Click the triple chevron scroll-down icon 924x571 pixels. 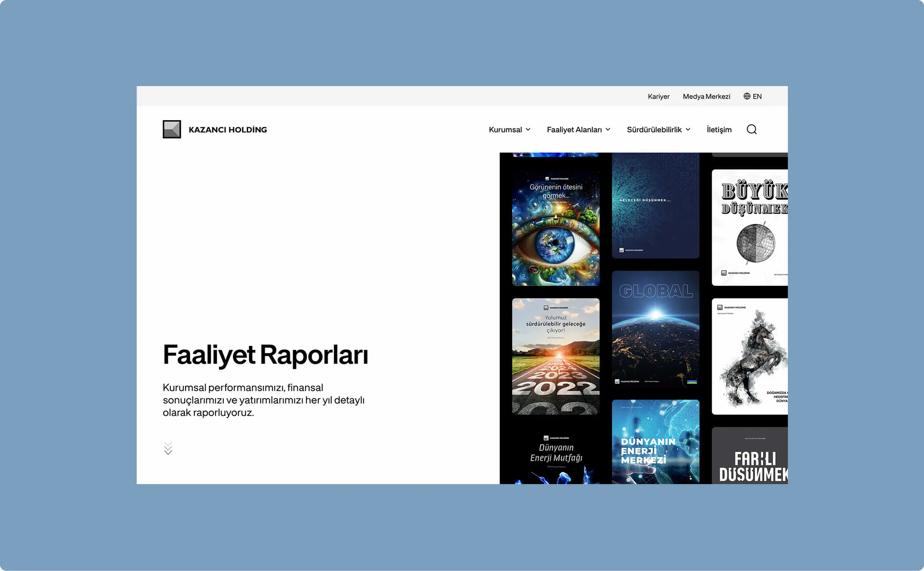[x=168, y=448]
